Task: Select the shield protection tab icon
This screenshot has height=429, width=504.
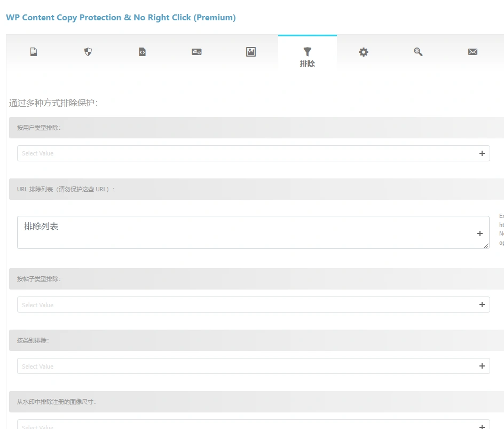Action: coord(88,51)
